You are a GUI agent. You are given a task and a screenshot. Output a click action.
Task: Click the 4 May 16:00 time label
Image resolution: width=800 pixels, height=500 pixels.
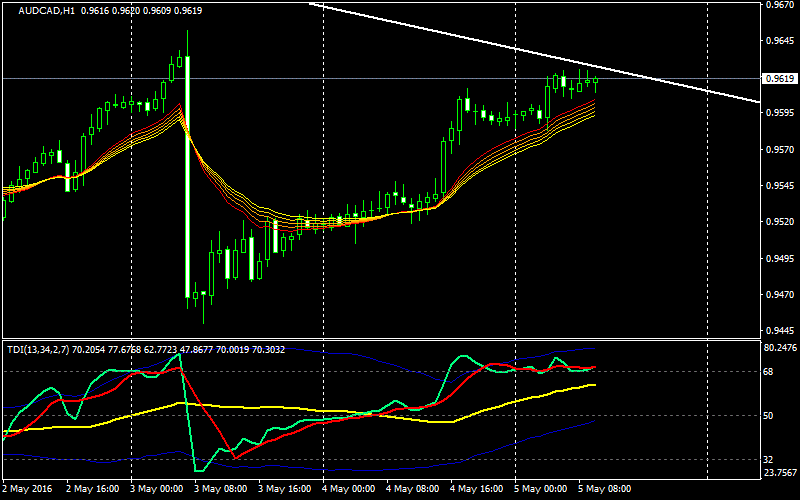478,490
